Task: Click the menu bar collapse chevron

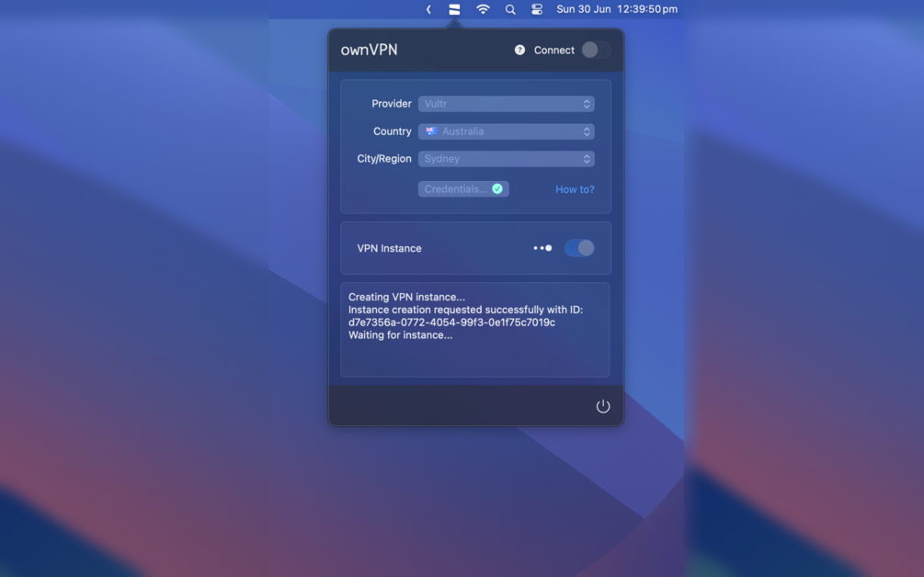Action: coord(428,9)
